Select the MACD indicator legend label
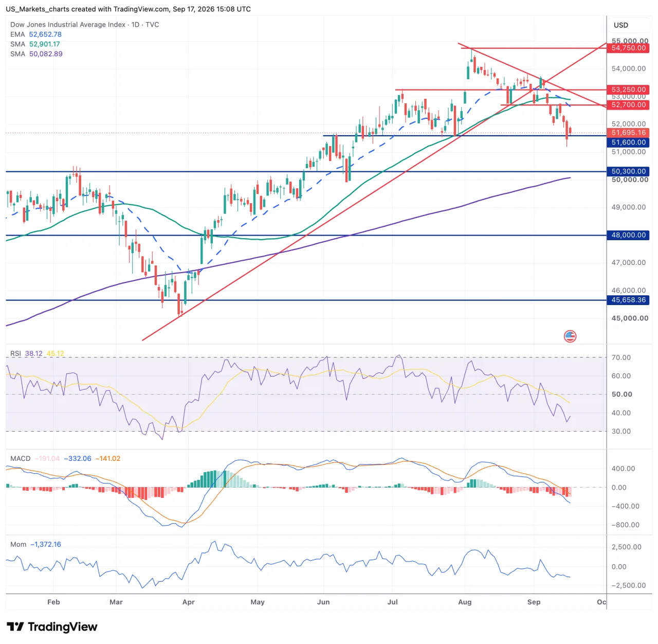Image resolution: width=658 pixels, height=644 pixels. pos(21,459)
